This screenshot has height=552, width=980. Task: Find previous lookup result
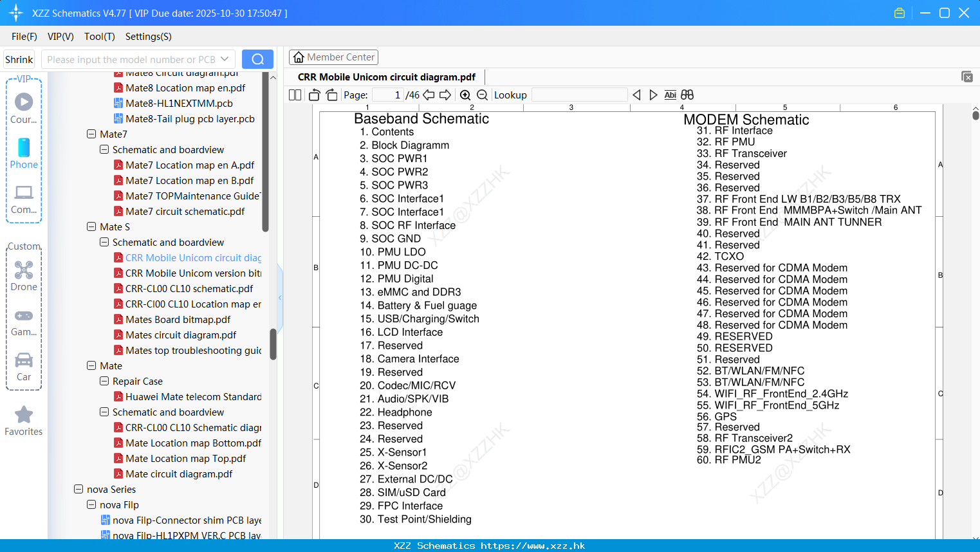636,95
